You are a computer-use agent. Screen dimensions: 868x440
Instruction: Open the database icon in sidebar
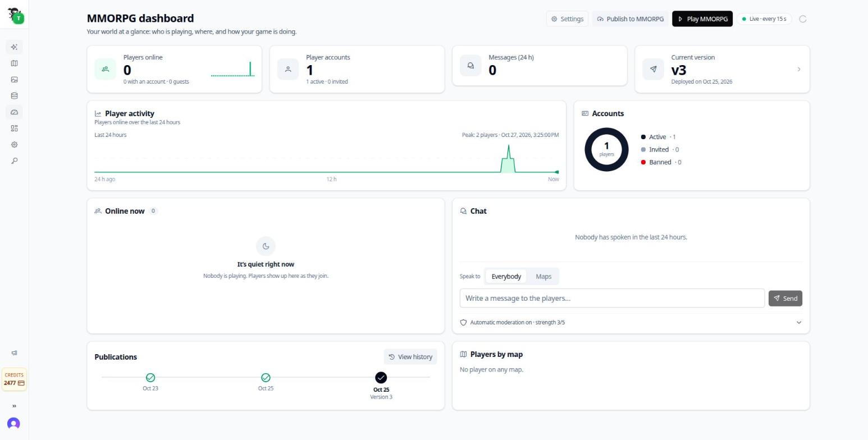[14, 96]
